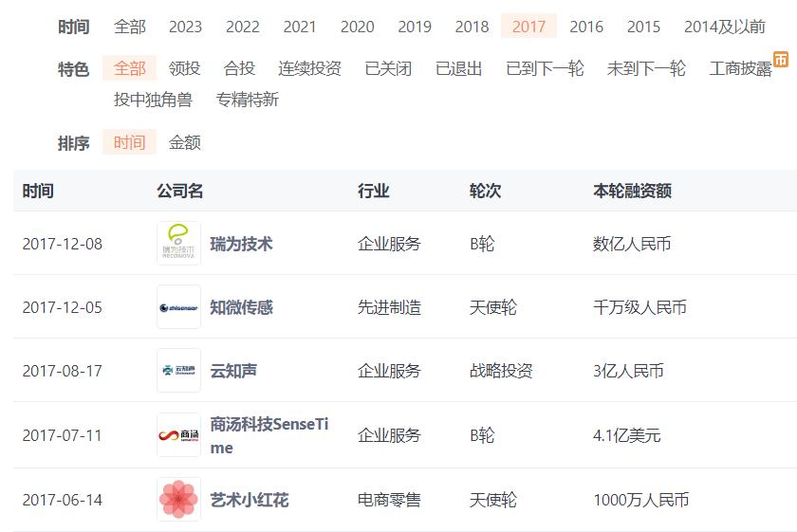Click the 时间 table column header
This screenshot has height=532, width=797.
[x=38, y=191]
